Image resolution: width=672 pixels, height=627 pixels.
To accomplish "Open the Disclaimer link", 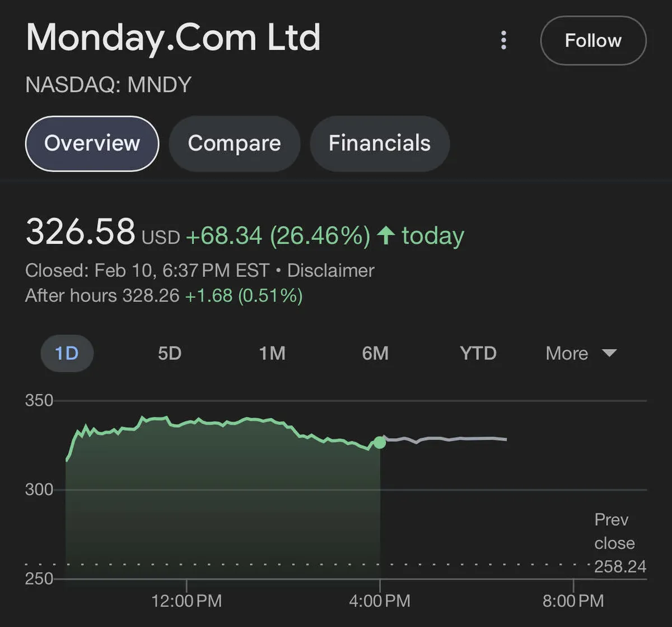I will coord(330,271).
